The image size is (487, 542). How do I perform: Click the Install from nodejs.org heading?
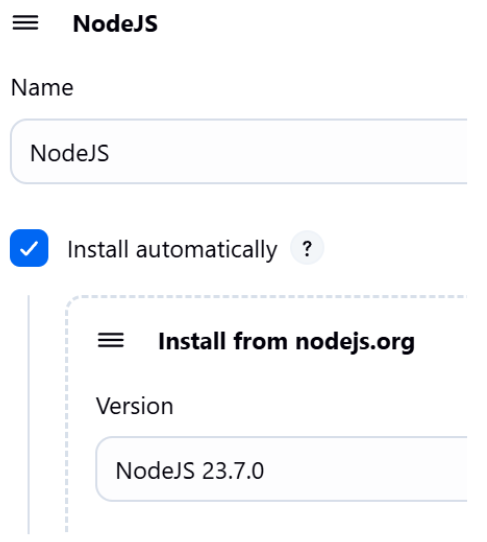point(287,342)
